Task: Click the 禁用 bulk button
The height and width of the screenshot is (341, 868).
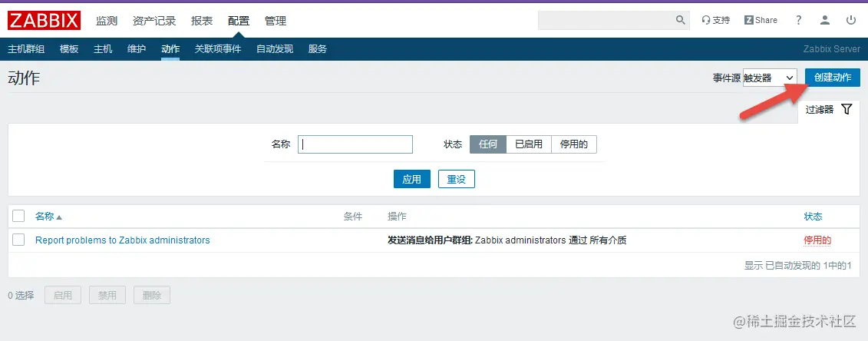Action: tap(107, 295)
